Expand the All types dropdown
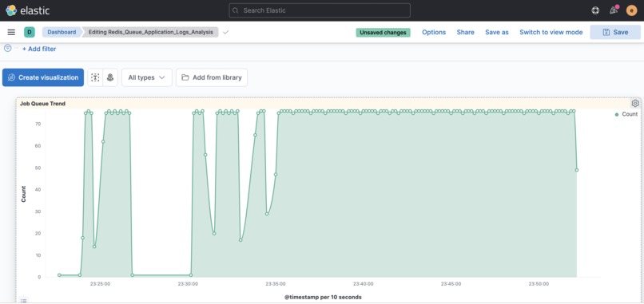This screenshot has height=304, width=644. point(147,77)
